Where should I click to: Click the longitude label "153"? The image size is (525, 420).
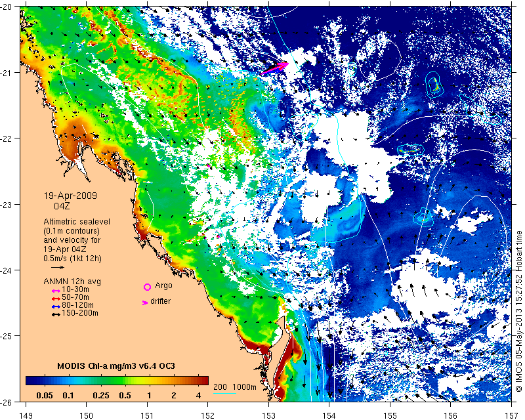268,415
